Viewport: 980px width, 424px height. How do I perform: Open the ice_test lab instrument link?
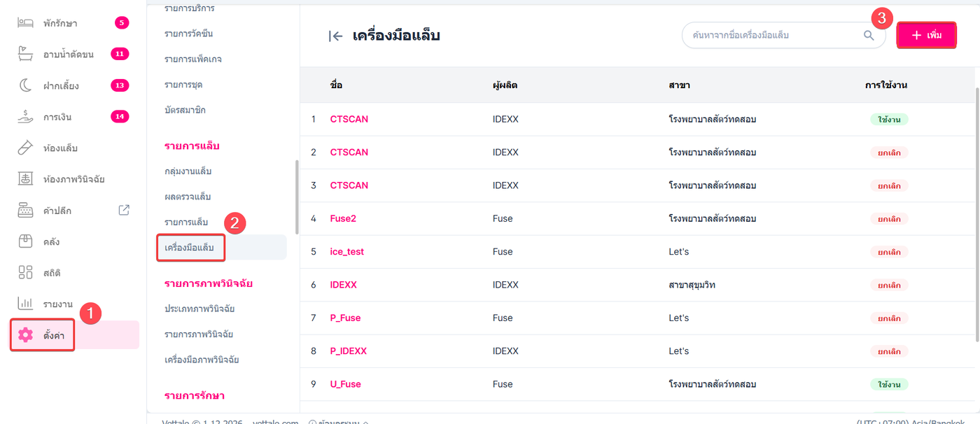[347, 252]
